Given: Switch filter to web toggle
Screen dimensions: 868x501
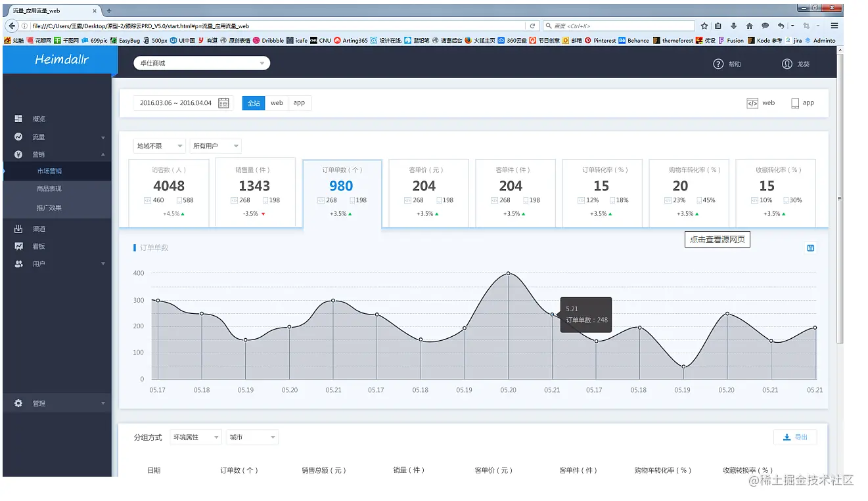Looking at the screenshot, I should 277,103.
